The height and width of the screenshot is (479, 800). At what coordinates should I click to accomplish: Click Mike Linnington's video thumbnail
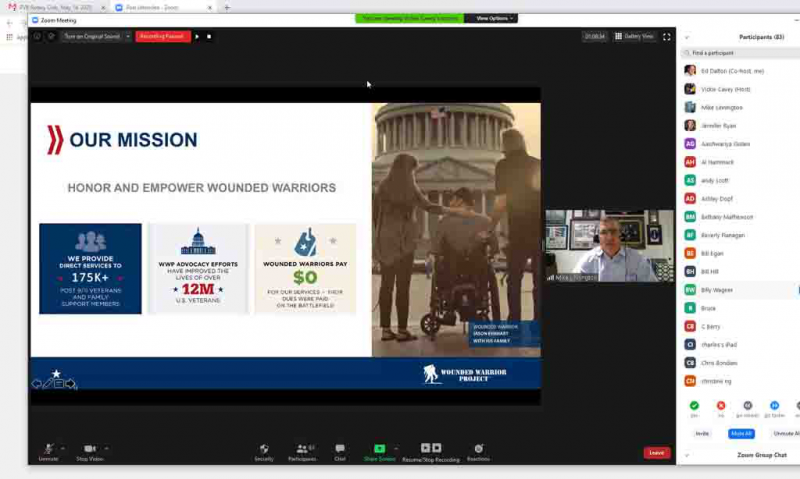coord(610,245)
